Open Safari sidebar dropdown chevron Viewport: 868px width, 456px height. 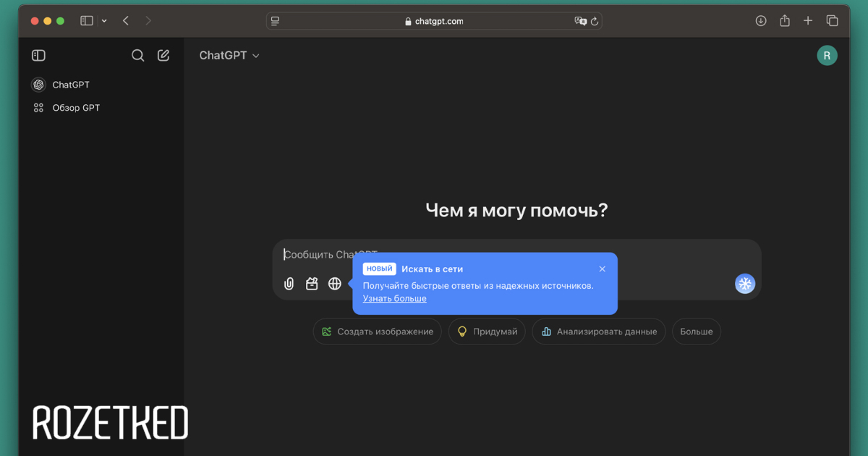104,21
